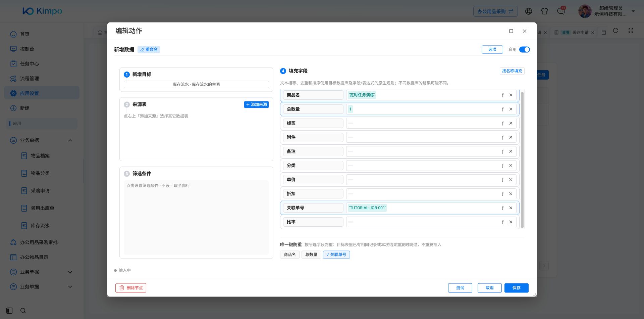
Task: Click the fullscreen icon in top bar
Action: [x=631, y=31]
